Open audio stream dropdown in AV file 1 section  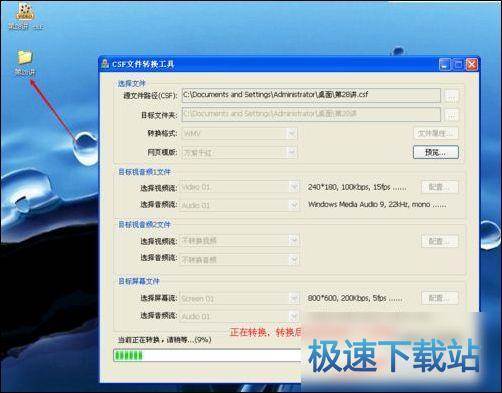[240, 205]
